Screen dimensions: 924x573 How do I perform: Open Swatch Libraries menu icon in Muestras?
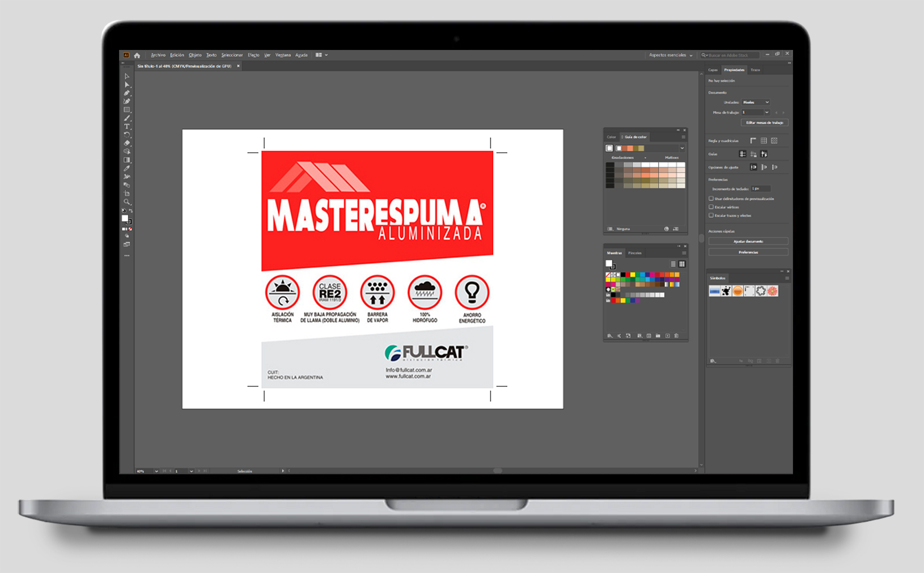coord(609,336)
